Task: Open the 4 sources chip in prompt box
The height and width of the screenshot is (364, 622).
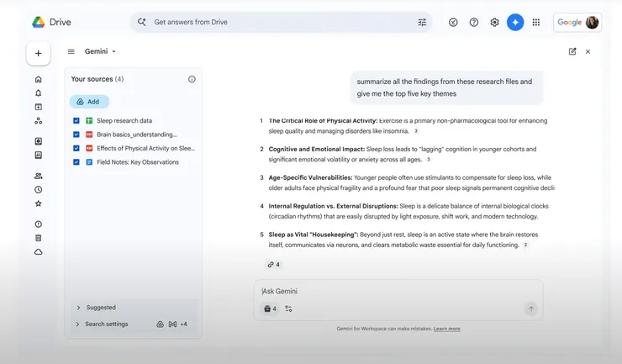Action: [270, 309]
